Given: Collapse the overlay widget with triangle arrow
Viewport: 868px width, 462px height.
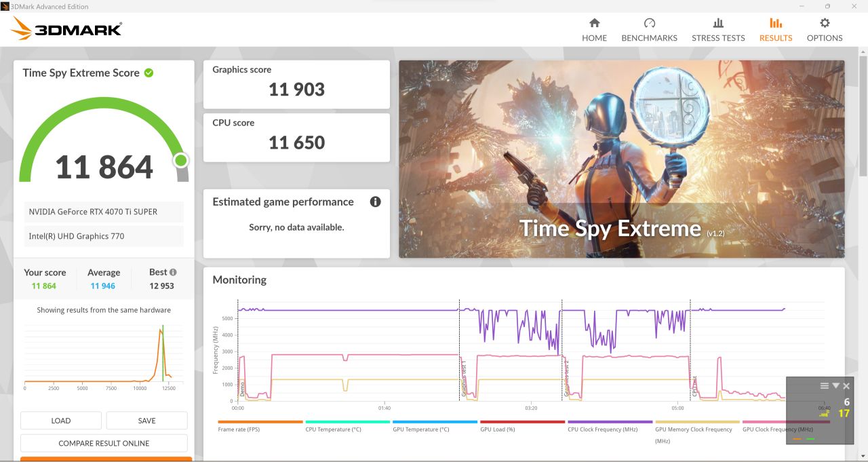Looking at the screenshot, I should click(835, 385).
